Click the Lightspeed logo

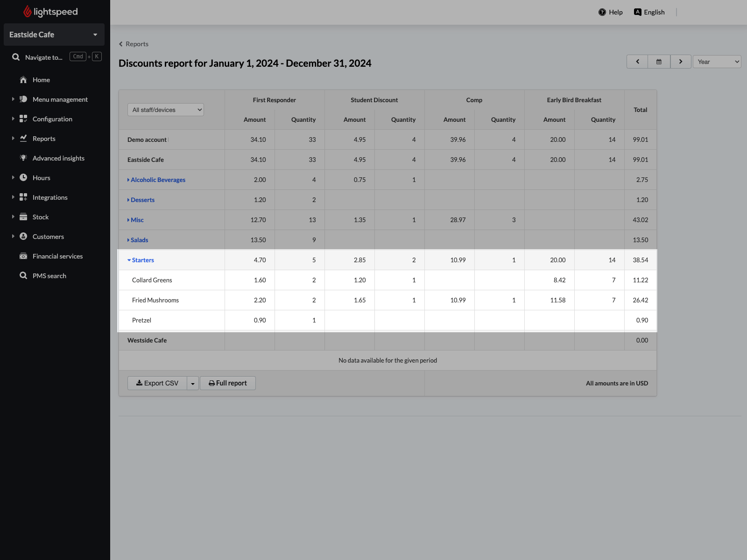click(50, 12)
